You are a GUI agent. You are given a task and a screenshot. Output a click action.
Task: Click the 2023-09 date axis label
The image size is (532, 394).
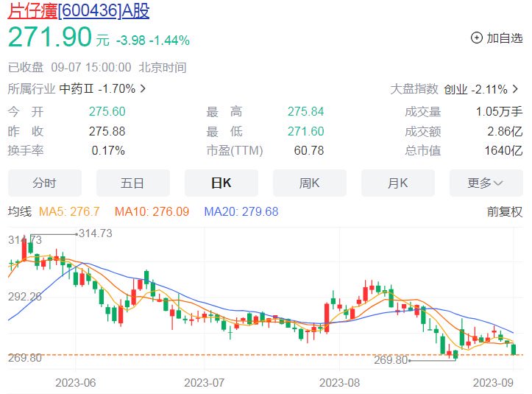click(493, 383)
